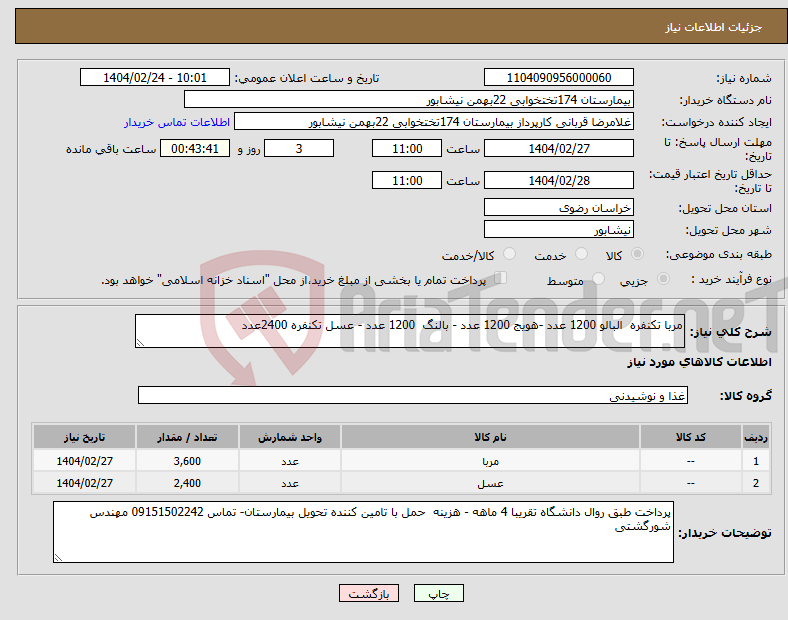This screenshot has width=788, height=620.
Task: Click the مربا item name cell
Action: pyautogui.click(x=490, y=461)
